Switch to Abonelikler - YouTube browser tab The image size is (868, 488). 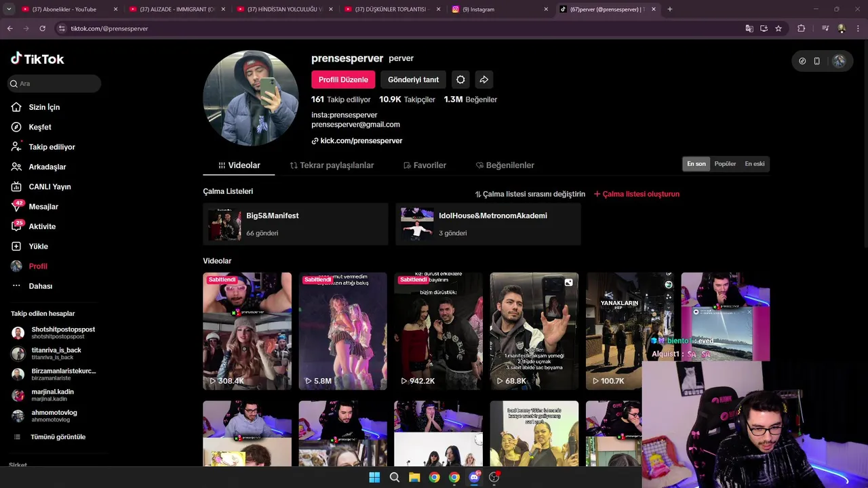(x=69, y=9)
